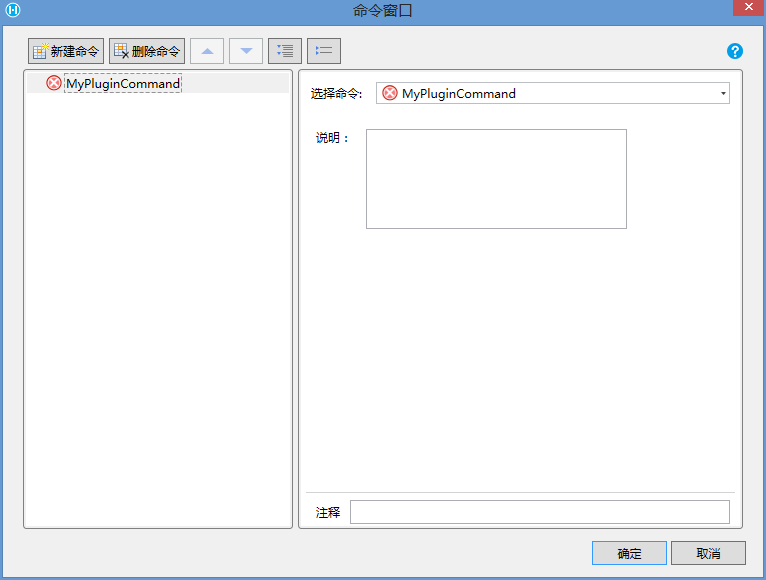Open help via the blue question mark

735,51
